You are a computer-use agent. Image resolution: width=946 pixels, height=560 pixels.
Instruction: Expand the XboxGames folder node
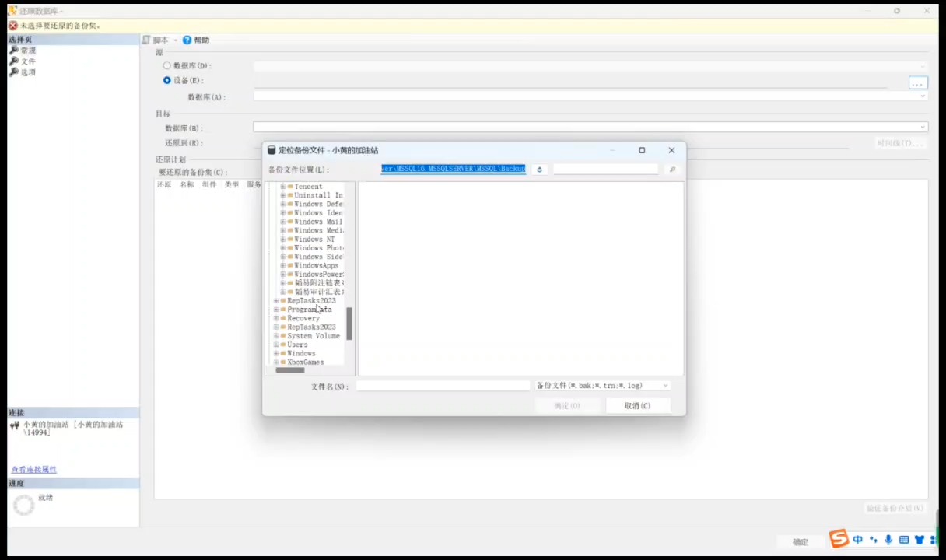276,362
